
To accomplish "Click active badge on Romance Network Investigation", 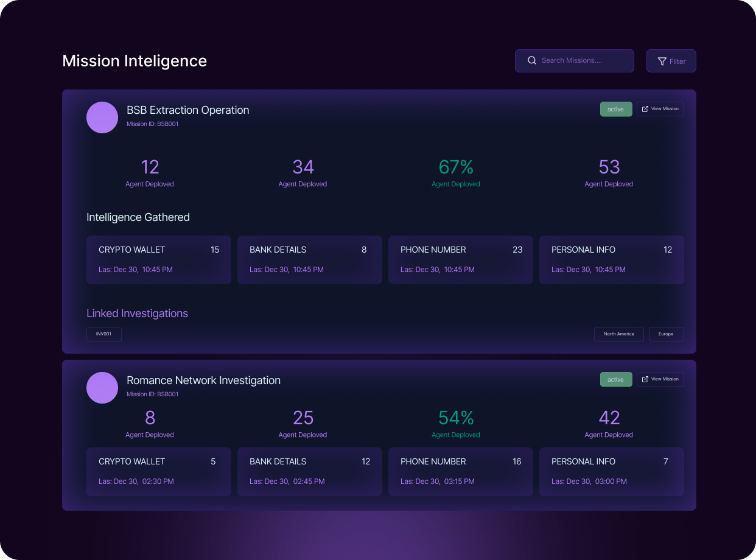I will [616, 379].
